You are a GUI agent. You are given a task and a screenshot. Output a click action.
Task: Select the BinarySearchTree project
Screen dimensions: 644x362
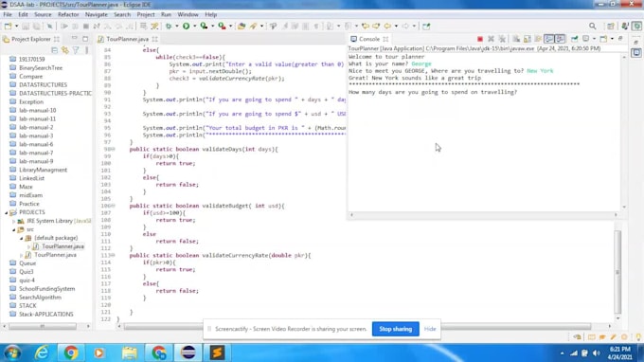[x=41, y=68]
